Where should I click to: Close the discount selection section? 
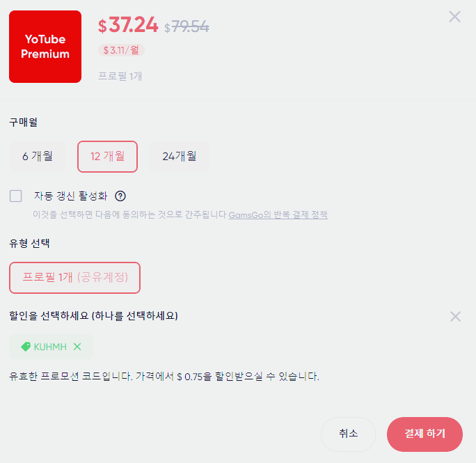455,316
